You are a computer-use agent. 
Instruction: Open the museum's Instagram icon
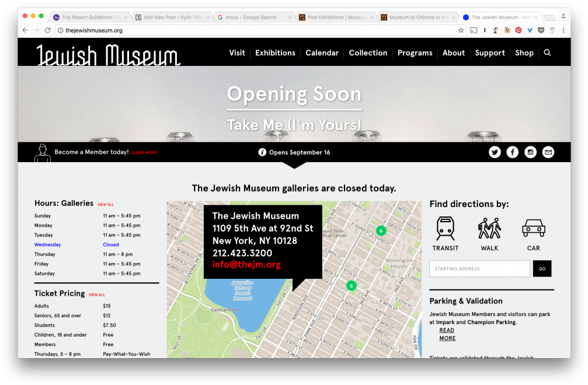pyautogui.click(x=531, y=152)
